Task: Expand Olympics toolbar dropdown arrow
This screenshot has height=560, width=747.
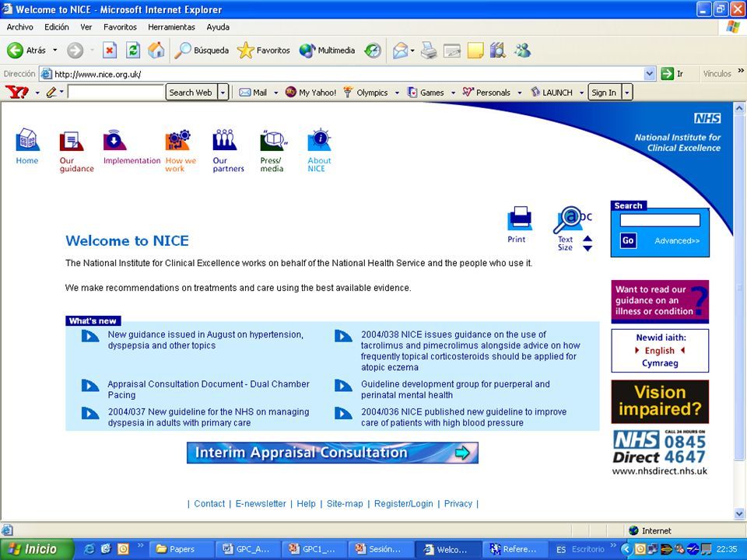Action: 397,93
